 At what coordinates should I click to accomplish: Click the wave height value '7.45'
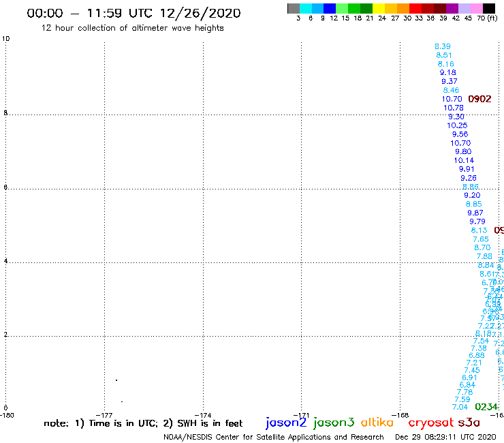(472, 370)
